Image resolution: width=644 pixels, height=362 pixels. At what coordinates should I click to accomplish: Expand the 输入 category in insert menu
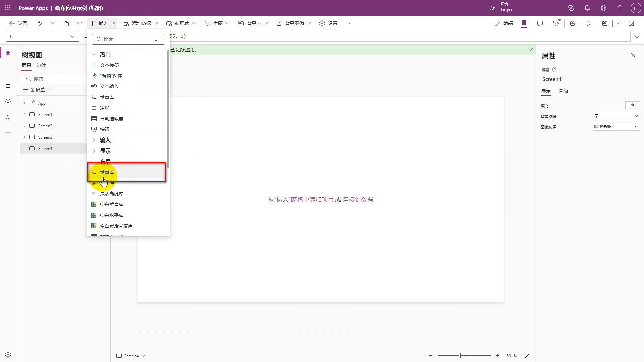105,140
